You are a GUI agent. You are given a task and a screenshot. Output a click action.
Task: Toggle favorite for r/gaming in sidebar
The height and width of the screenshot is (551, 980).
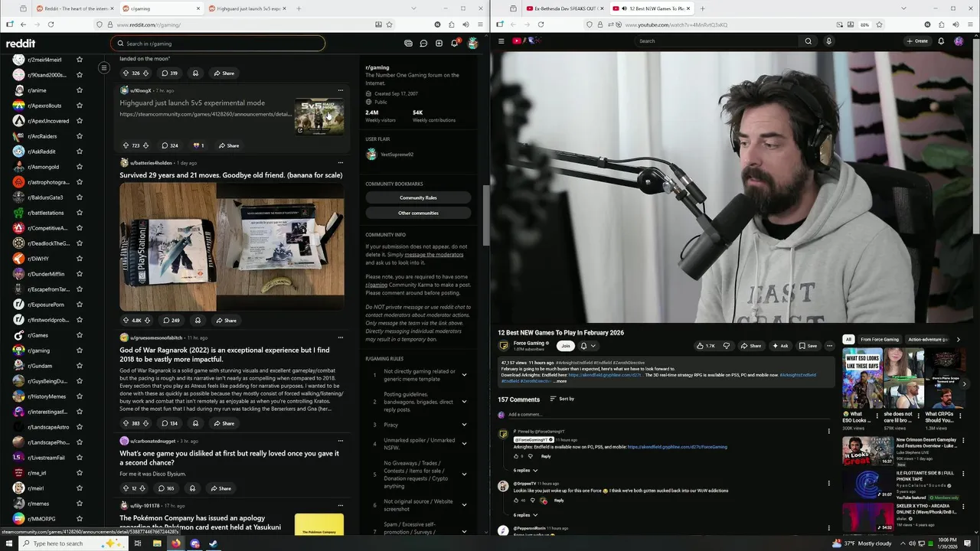coord(79,350)
